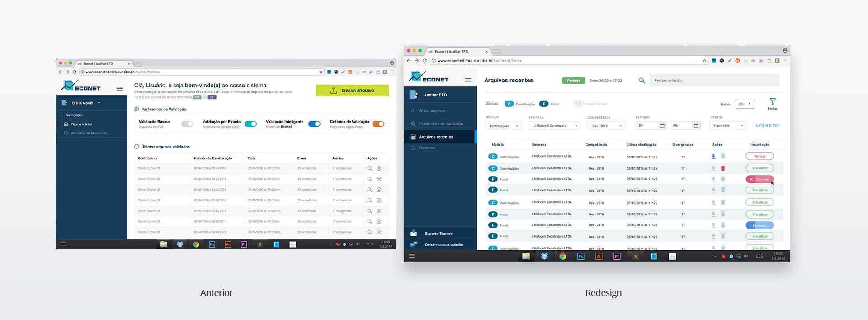Toggle the Validação Básica switch
Screen dimensions: 868x320
tap(187, 124)
